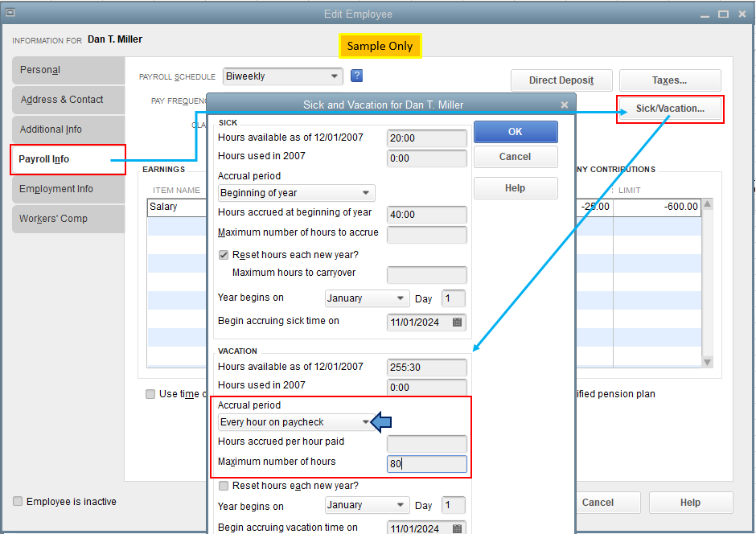The image size is (756, 534).
Task: Check Employee is inactive box
Action: coord(18,501)
